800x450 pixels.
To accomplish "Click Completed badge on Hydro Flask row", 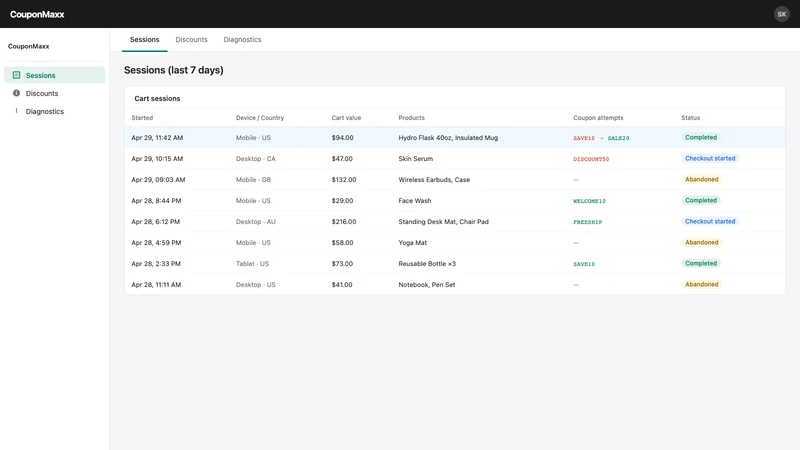I will (x=701, y=137).
